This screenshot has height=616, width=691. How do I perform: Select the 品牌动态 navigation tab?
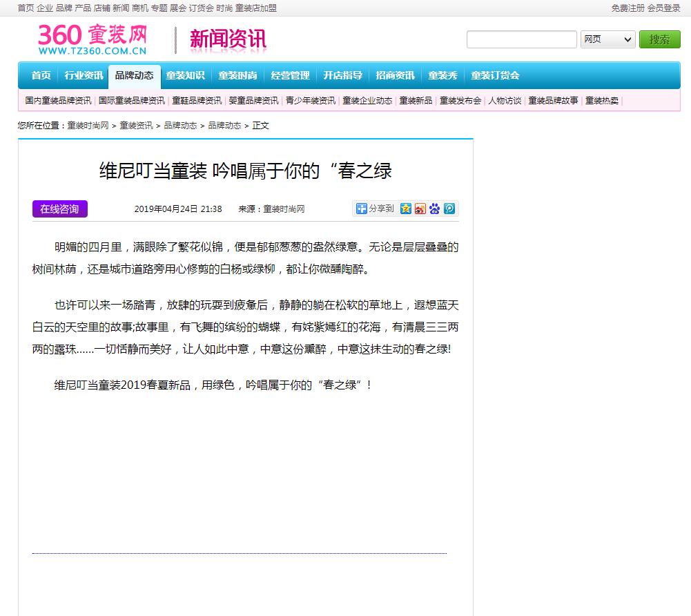(135, 75)
